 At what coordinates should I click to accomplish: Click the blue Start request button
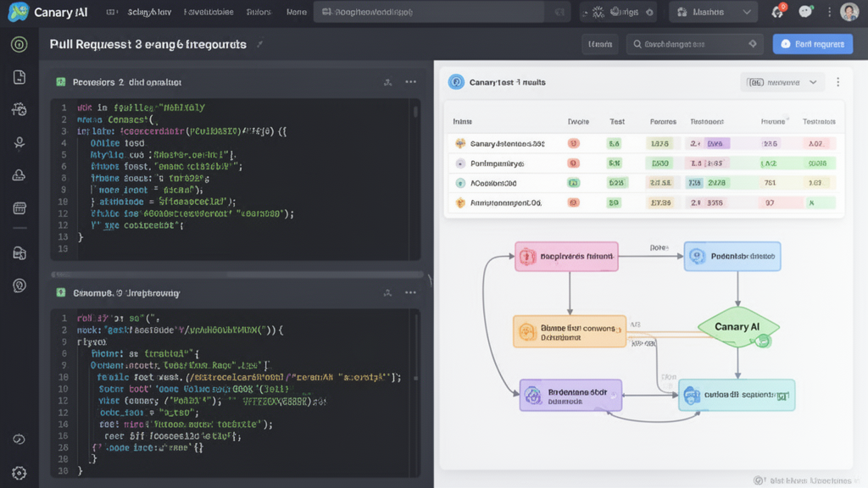(x=812, y=43)
